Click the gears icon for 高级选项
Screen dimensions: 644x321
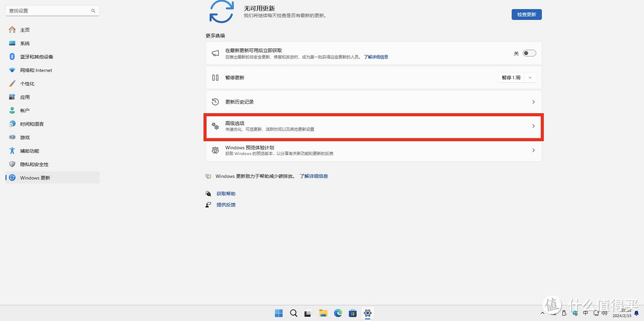click(215, 126)
